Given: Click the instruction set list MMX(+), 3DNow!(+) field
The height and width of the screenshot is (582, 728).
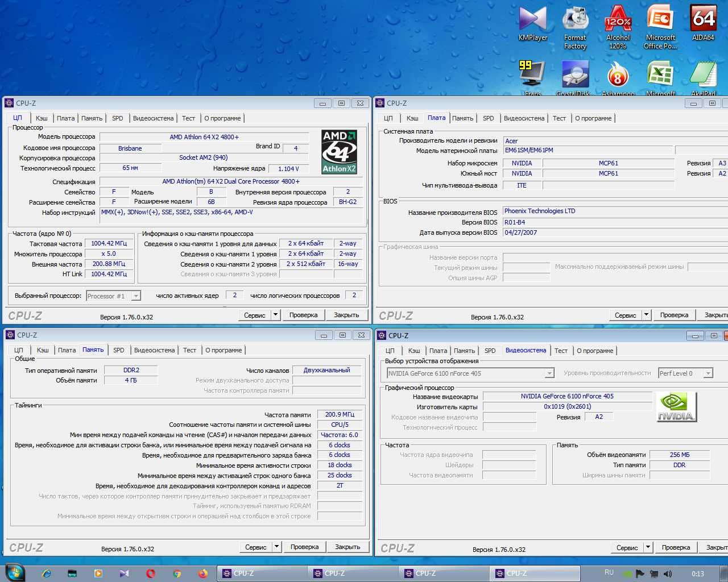Looking at the screenshot, I should click(232, 216).
